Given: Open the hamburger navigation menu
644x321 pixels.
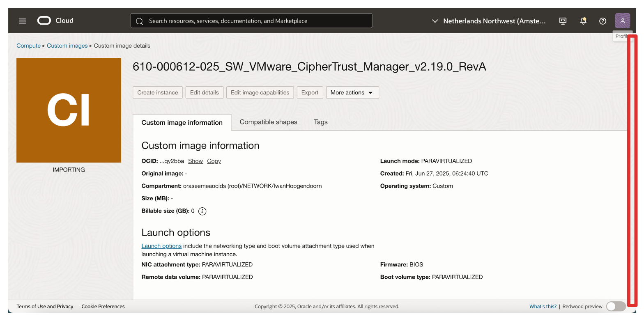Looking at the screenshot, I should coord(22,21).
